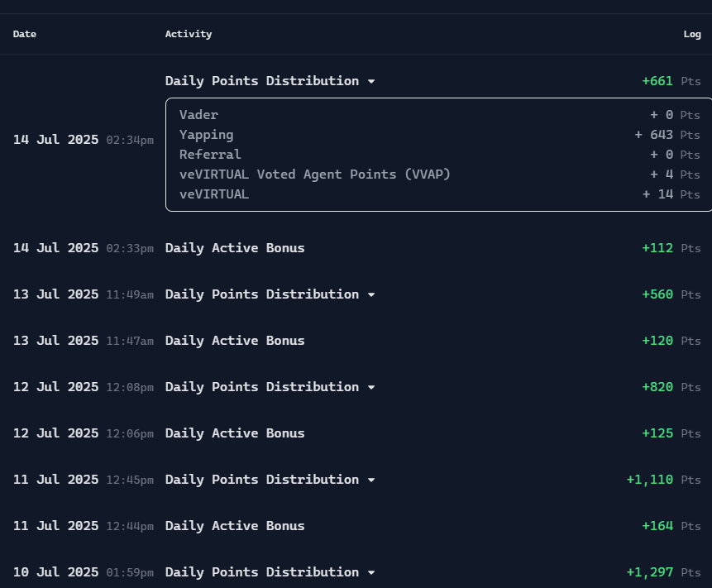Expand the 11 Jul Daily Points Distribution details
The width and height of the screenshot is (712, 588).
pos(370,480)
